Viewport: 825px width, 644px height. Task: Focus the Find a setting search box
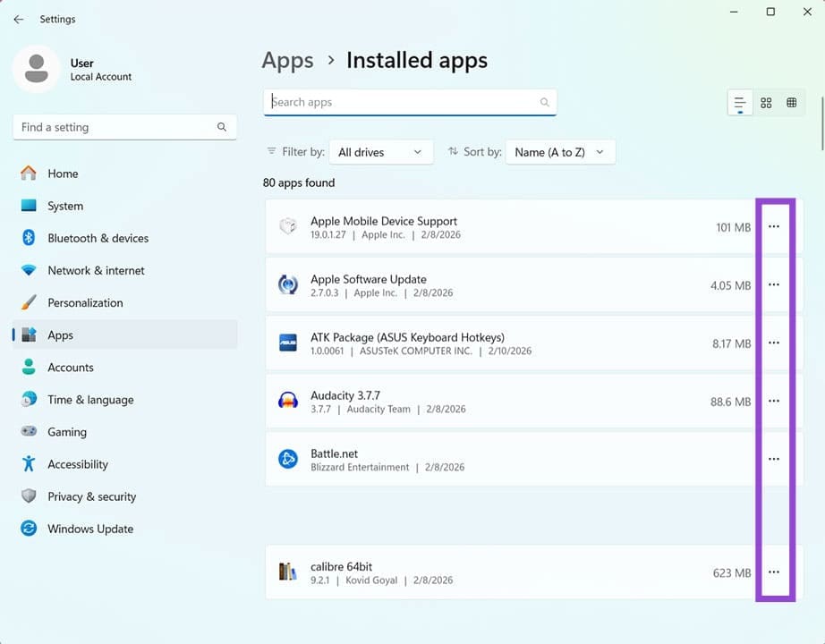(x=116, y=127)
